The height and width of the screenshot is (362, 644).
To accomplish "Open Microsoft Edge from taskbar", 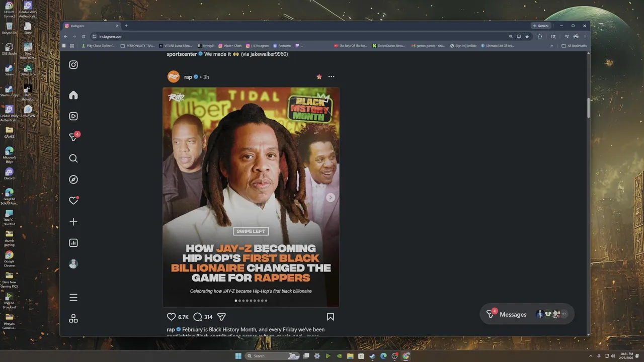I will click(x=383, y=356).
